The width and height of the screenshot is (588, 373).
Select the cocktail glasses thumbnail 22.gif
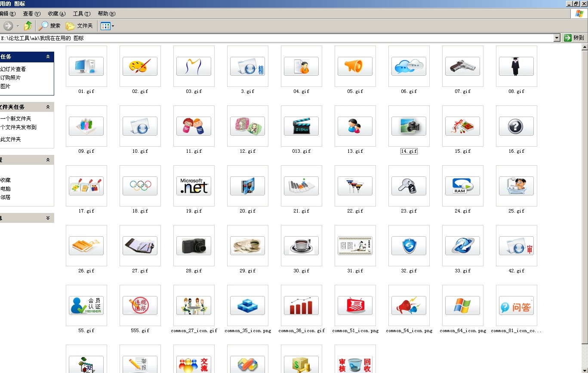pos(355,186)
